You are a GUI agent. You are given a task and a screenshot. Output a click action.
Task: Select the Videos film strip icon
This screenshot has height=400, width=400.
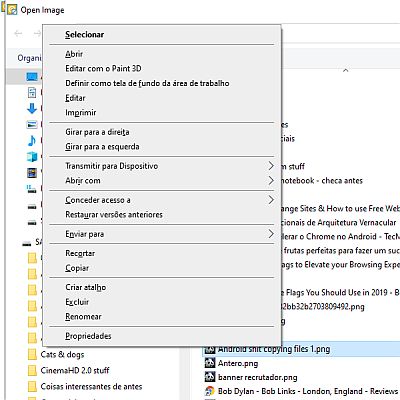[x=32, y=172]
